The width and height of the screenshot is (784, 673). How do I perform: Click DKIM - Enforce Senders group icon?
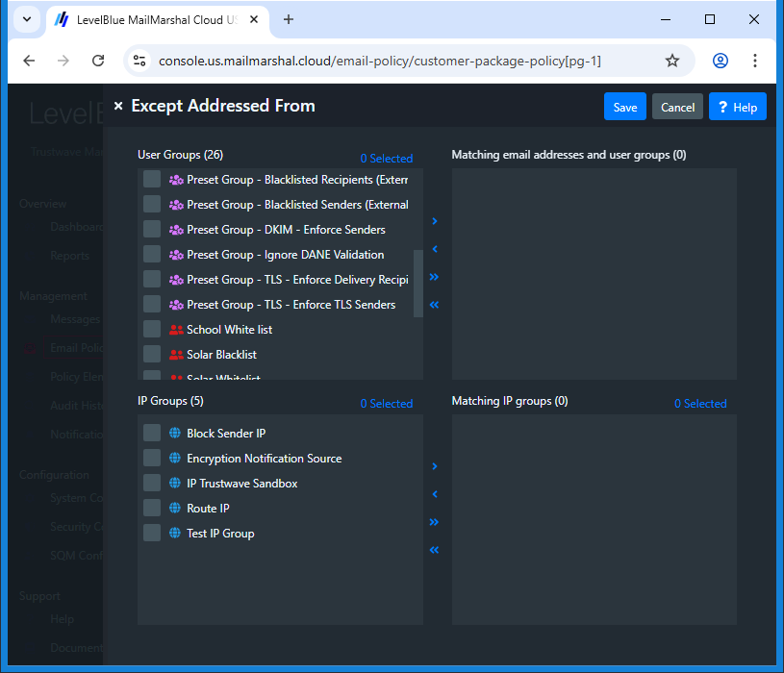(176, 230)
